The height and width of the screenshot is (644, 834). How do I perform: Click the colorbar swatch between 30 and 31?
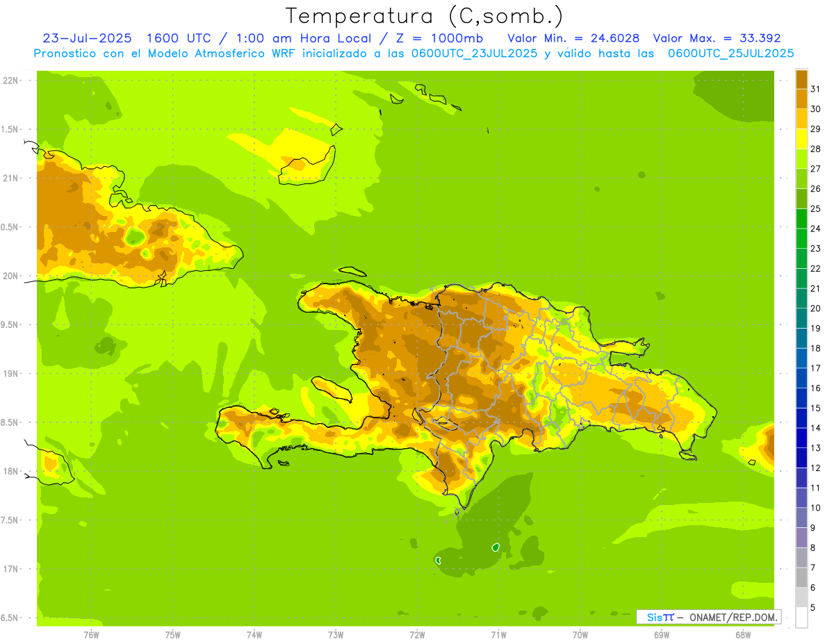(801, 99)
